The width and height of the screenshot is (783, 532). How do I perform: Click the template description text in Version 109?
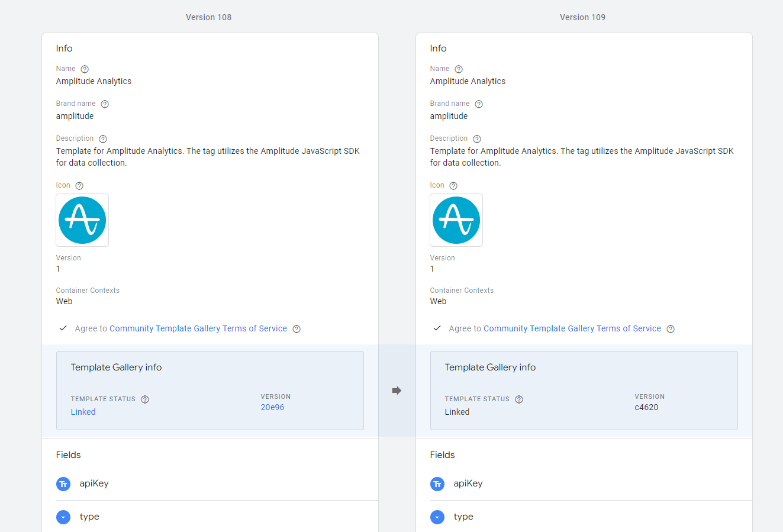(582, 157)
